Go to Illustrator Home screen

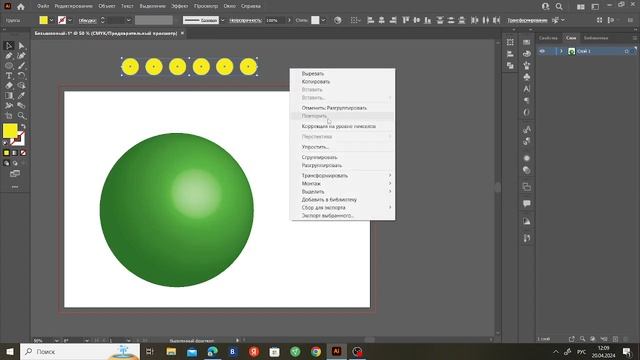click(21, 7)
